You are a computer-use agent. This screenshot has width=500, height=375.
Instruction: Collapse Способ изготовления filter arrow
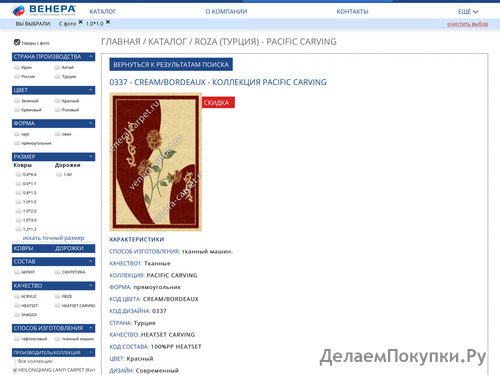(91, 328)
